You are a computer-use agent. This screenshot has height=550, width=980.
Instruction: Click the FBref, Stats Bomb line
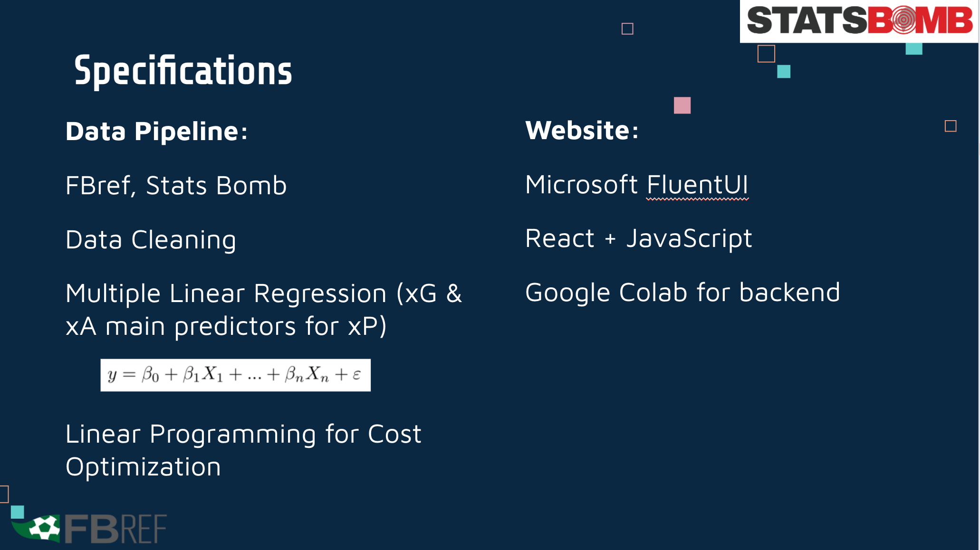click(x=176, y=185)
